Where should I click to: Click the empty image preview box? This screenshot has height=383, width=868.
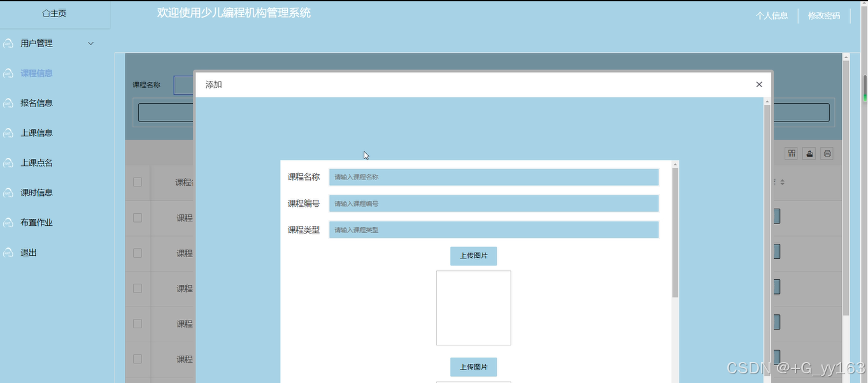(473, 308)
